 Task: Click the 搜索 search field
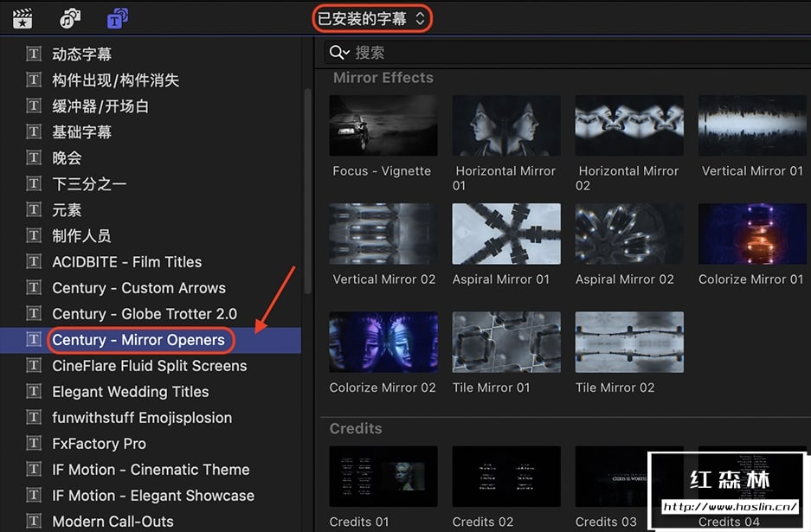point(568,52)
